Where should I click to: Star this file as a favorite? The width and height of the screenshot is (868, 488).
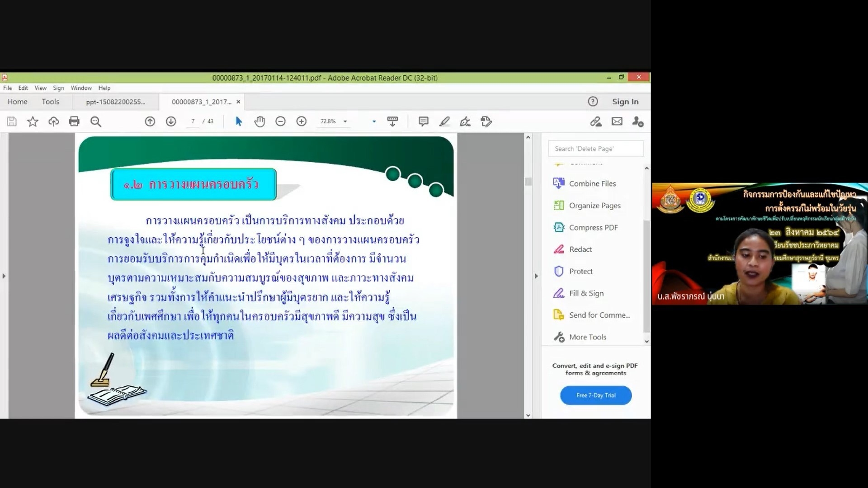(x=33, y=122)
